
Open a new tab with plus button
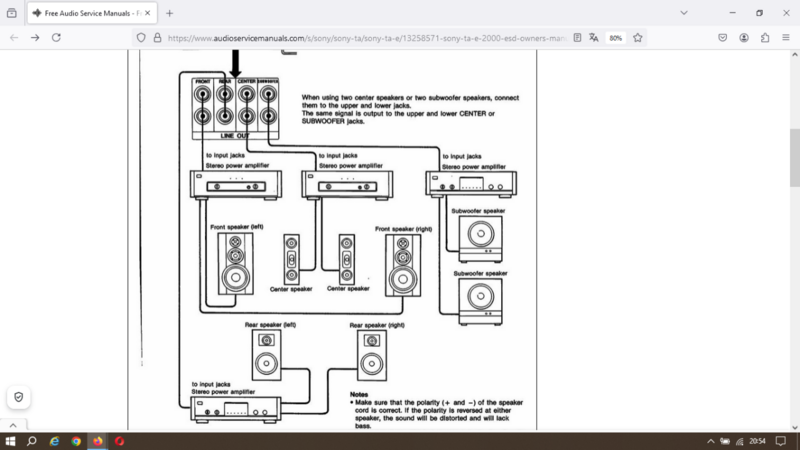pyautogui.click(x=169, y=13)
